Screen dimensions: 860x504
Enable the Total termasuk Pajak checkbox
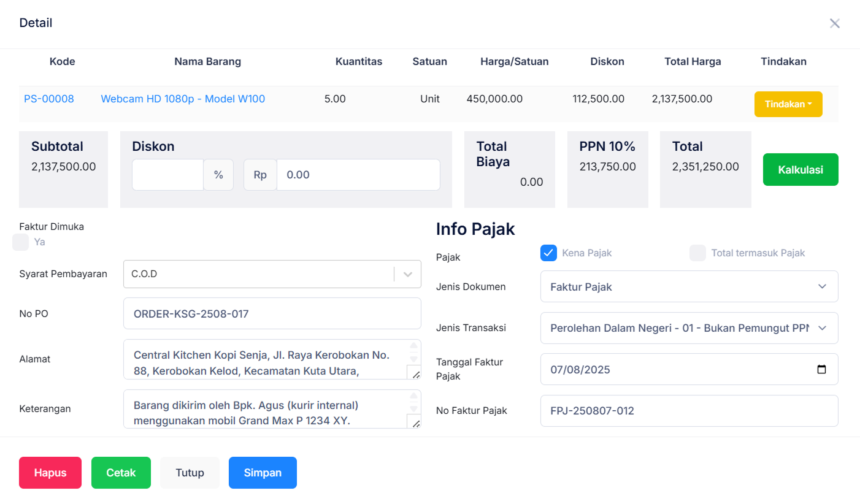coord(697,253)
